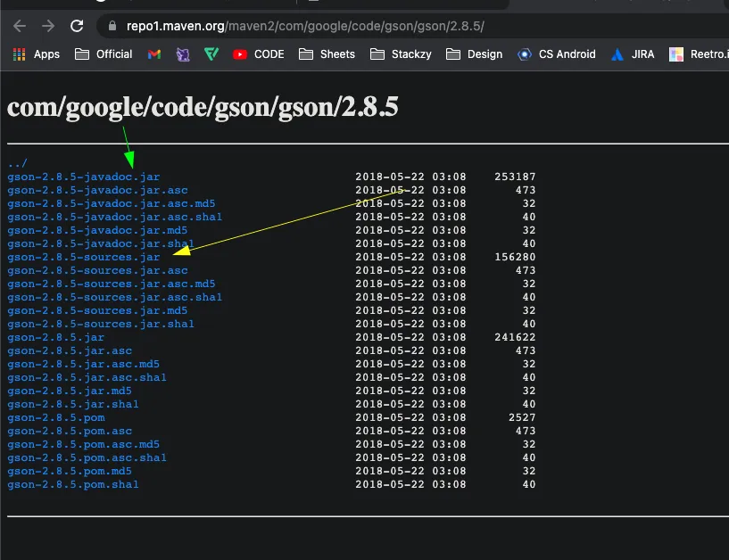The width and height of the screenshot is (729, 560).
Task: Open the YouTube CODE bookmark
Action: [259, 54]
